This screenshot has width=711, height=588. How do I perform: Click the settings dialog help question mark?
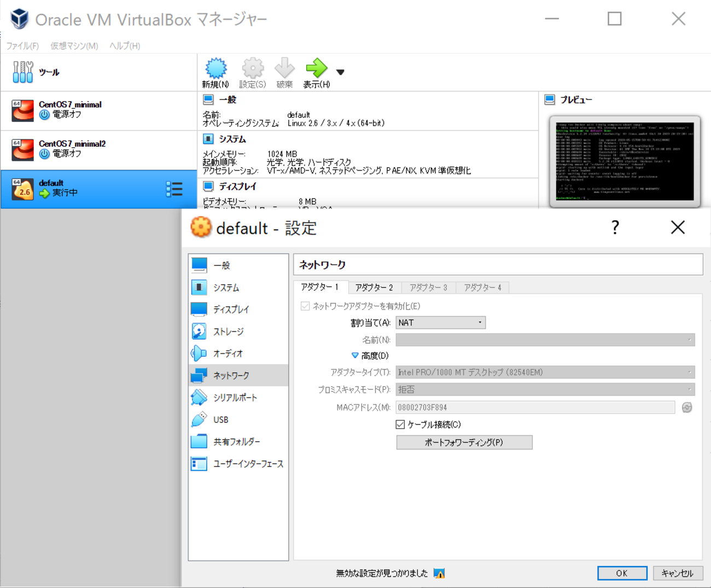point(615,227)
